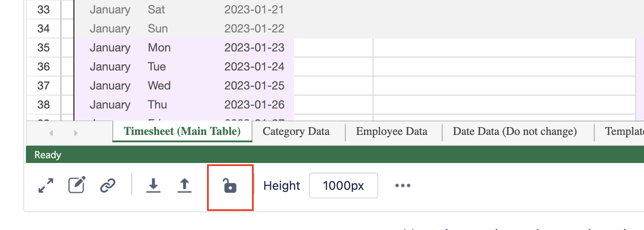Image resolution: width=644 pixels, height=230 pixels.
Task: Click the upload arrow icon
Action: click(185, 186)
